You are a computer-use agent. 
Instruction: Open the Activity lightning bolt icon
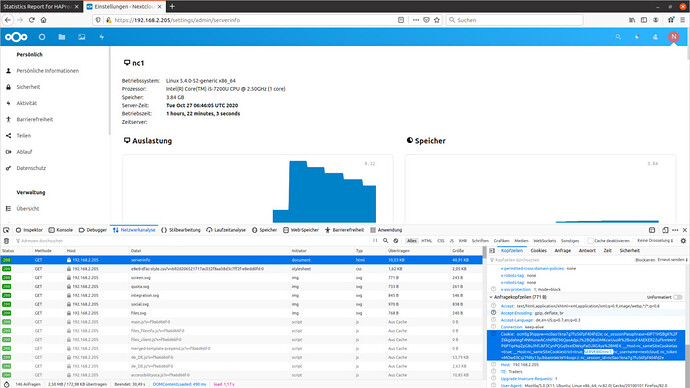(102, 37)
